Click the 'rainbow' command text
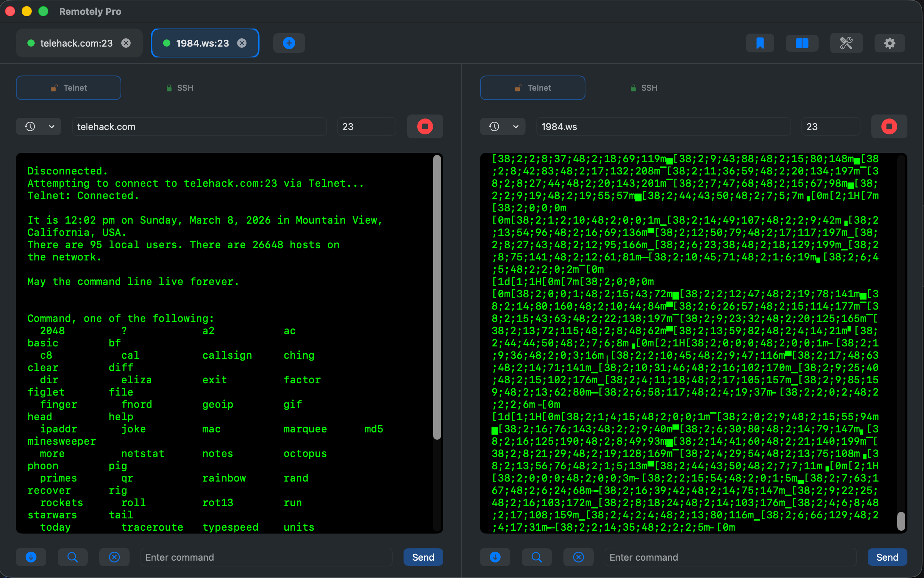 (224, 478)
